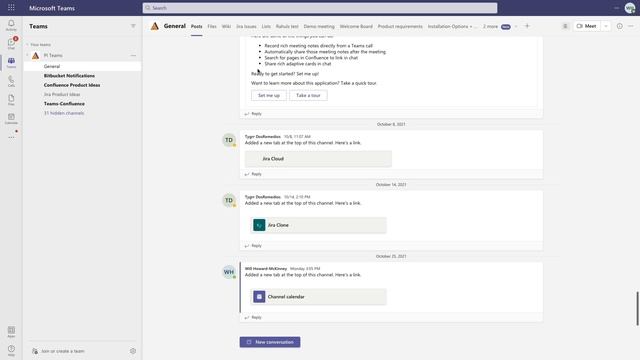Switch to the Files tab
The height and width of the screenshot is (360, 640).
[212, 26]
